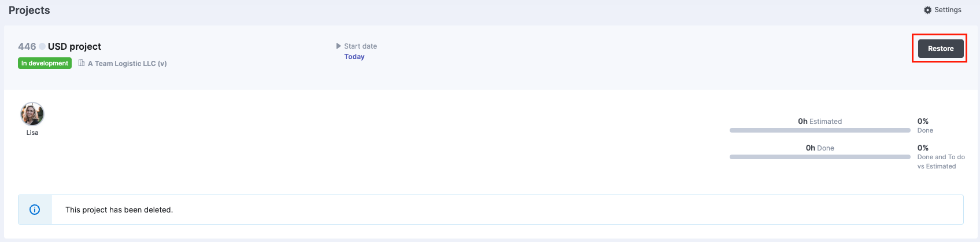Click the Lisa name under the avatar
980x242 pixels.
(x=32, y=133)
